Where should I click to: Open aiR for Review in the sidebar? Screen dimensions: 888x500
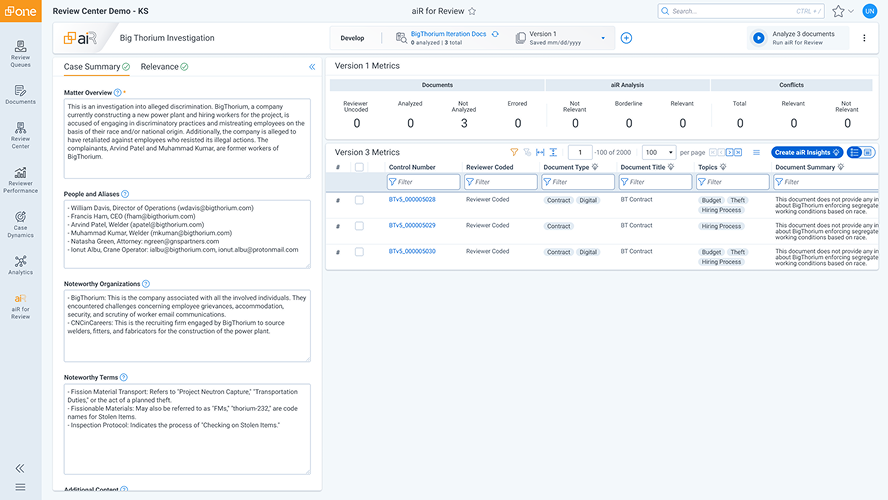pyautogui.click(x=20, y=306)
